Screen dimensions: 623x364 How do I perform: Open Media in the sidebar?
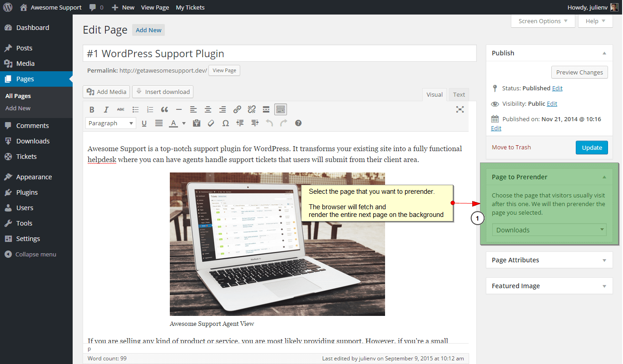coord(36,64)
